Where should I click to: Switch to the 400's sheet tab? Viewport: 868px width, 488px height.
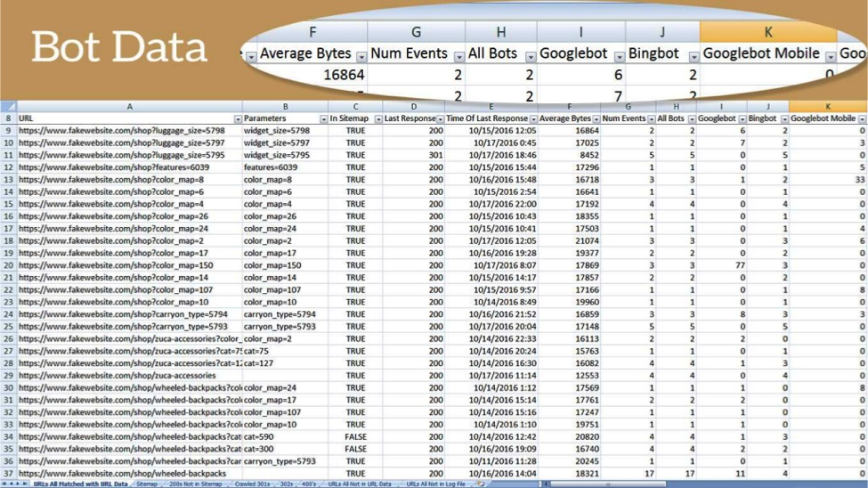[309, 484]
